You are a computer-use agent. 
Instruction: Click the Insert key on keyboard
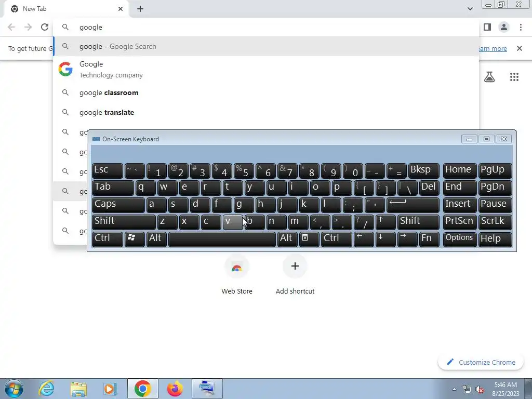click(460, 205)
